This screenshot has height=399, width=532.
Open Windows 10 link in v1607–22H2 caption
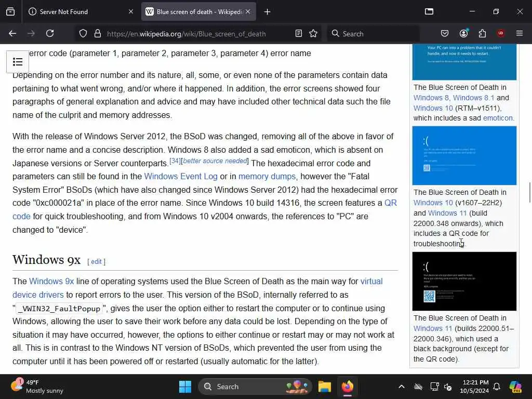433,203
